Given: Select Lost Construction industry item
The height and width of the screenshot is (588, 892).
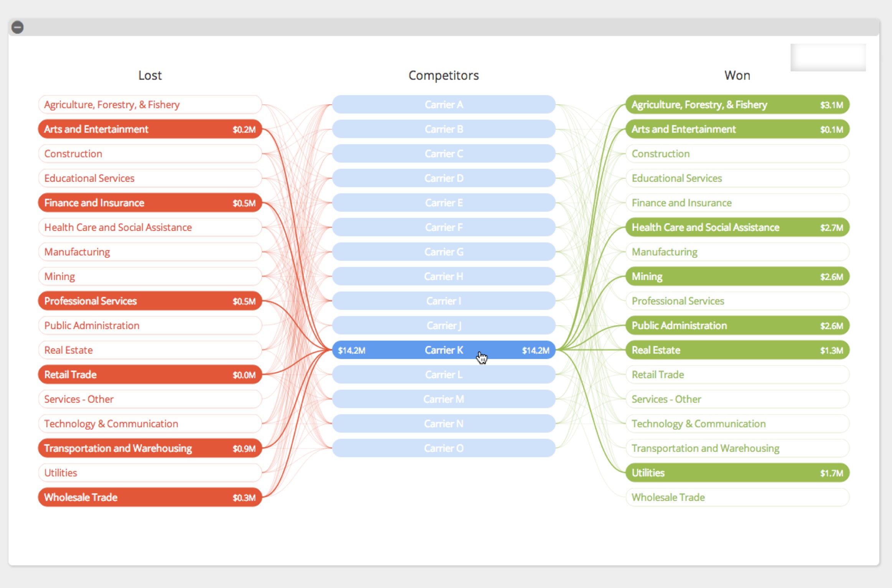Looking at the screenshot, I should coord(150,154).
